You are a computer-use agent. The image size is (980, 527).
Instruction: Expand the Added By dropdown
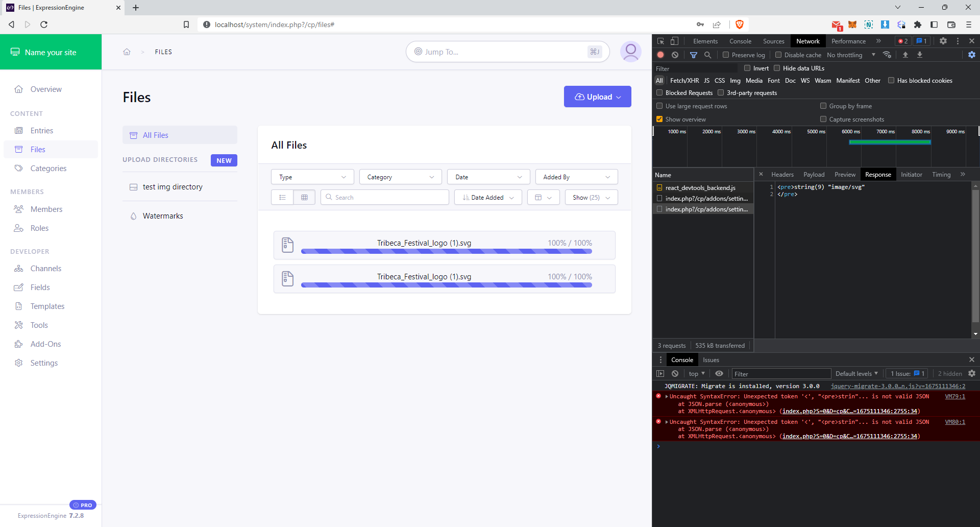(576, 177)
